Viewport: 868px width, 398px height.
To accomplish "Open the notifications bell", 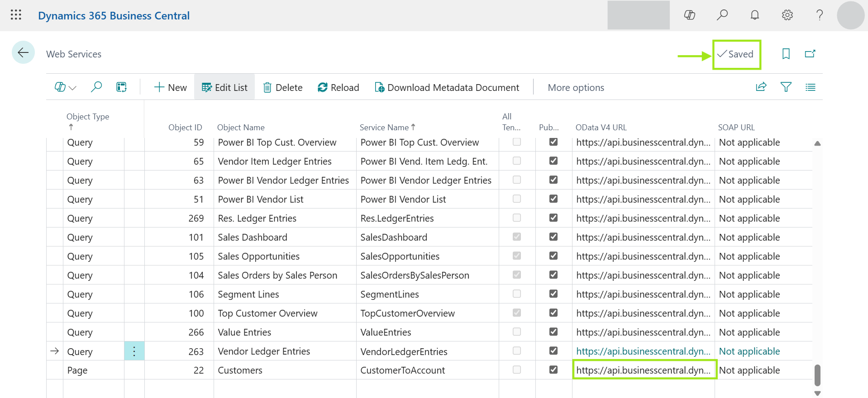I will tap(754, 15).
